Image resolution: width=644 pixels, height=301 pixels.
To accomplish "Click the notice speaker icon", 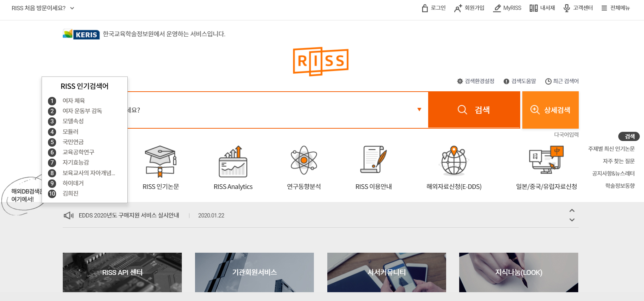I will (x=68, y=215).
